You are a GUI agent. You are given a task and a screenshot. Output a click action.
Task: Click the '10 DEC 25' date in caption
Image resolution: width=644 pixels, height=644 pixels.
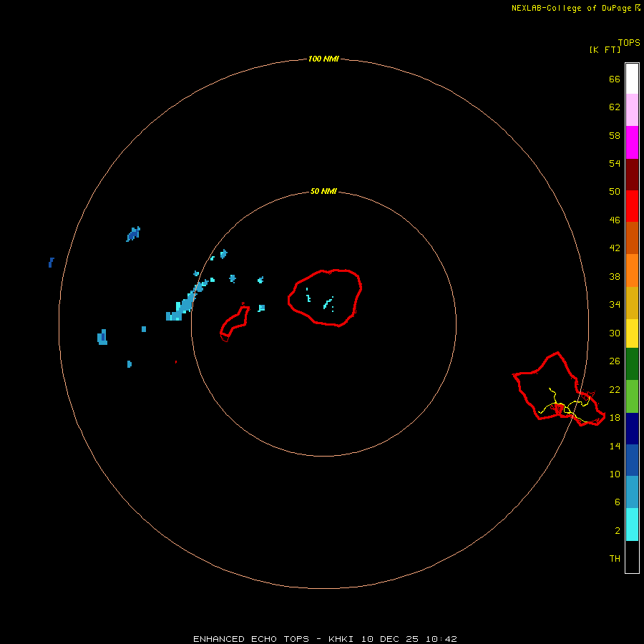coord(390,639)
